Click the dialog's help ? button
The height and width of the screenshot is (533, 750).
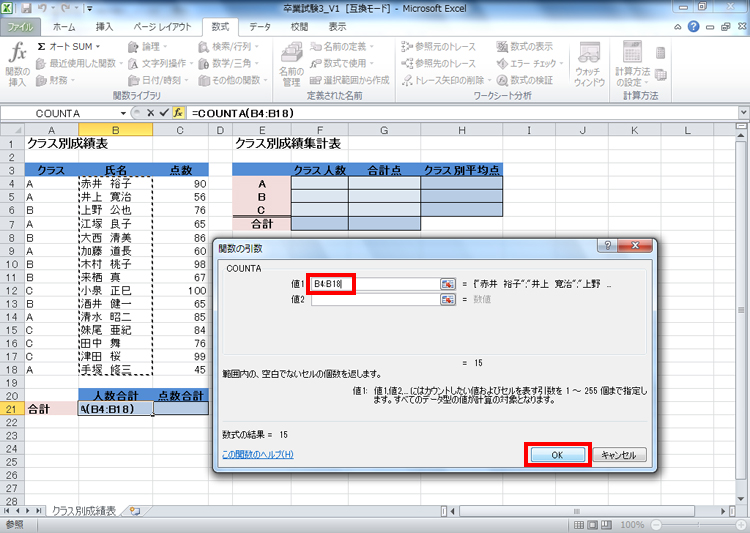[x=607, y=246]
